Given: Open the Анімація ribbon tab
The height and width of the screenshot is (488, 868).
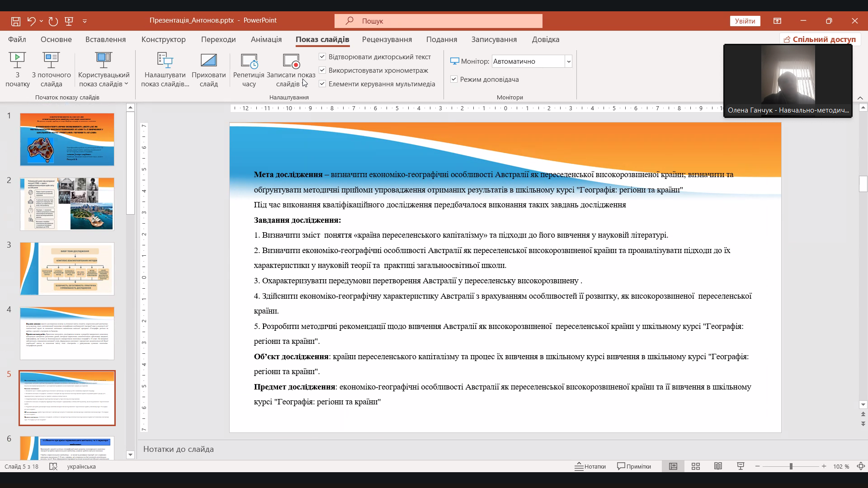Looking at the screenshot, I should pyautogui.click(x=266, y=39).
